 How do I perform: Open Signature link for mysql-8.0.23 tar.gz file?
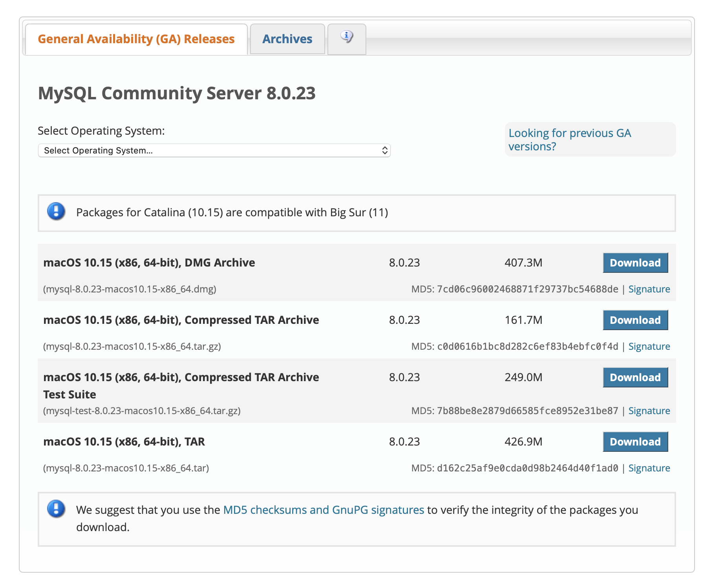click(x=649, y=347)
